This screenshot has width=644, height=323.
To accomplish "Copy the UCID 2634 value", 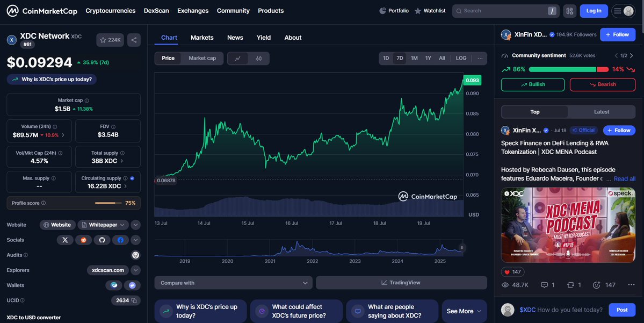I will coord(134,300).
